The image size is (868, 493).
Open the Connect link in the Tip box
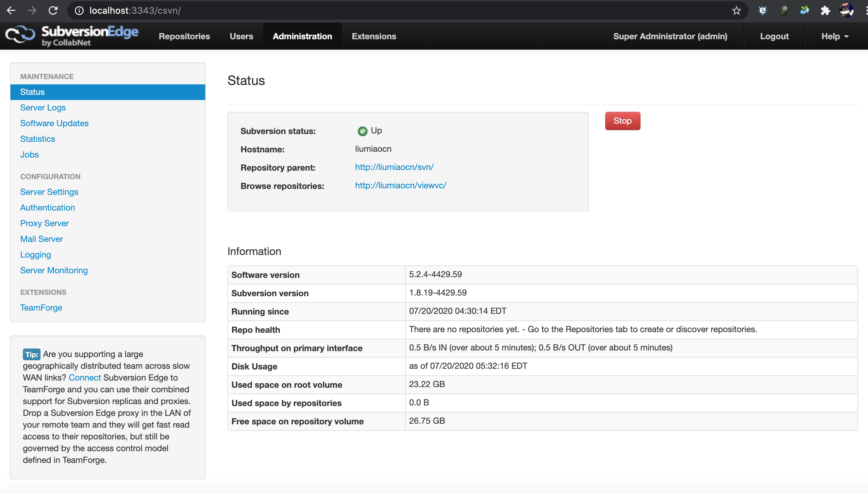tap(84, 378)
